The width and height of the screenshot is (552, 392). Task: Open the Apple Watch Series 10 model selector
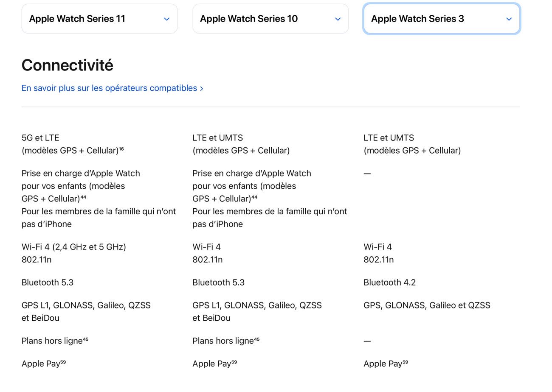[270, 19]
